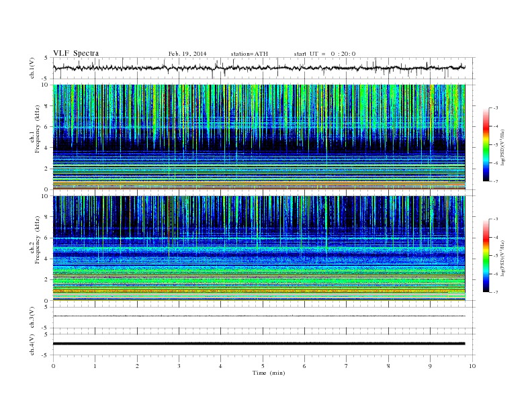Click the "4" kHz tick of ch.1 spectrogram

(x=46, y=148)
